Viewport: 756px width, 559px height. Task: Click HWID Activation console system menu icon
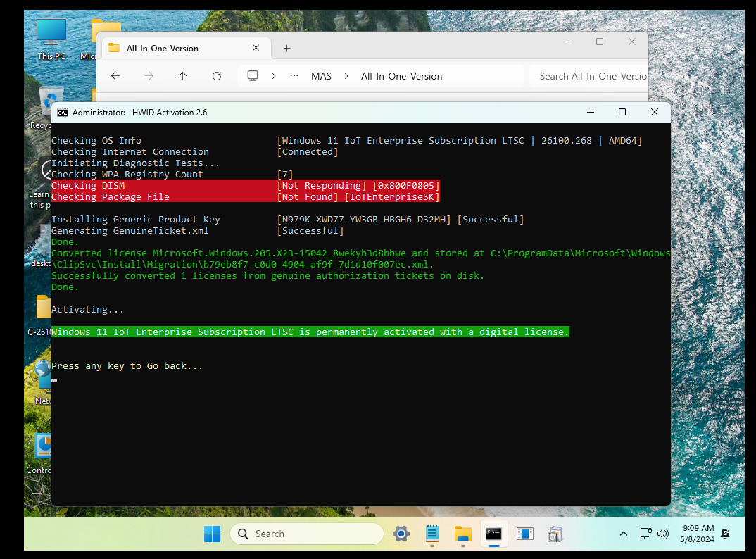click(x=63, y=113)
